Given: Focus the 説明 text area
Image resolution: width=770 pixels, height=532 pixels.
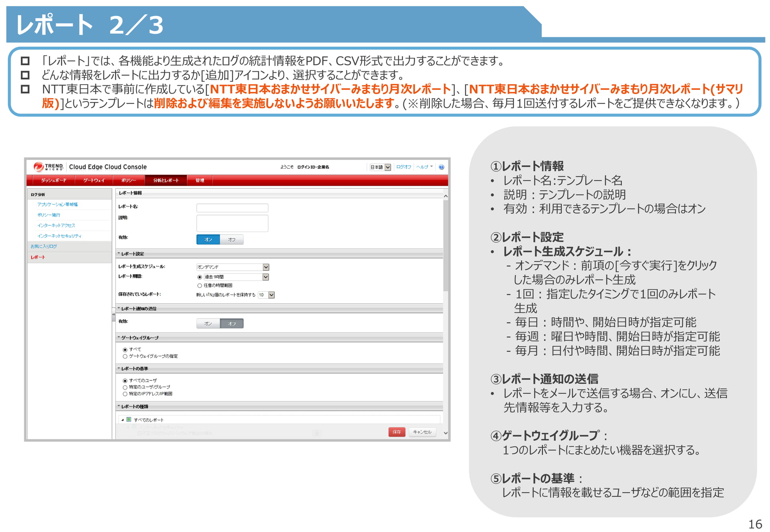Looking at the screenshot, I should click(x=232, y=223).
